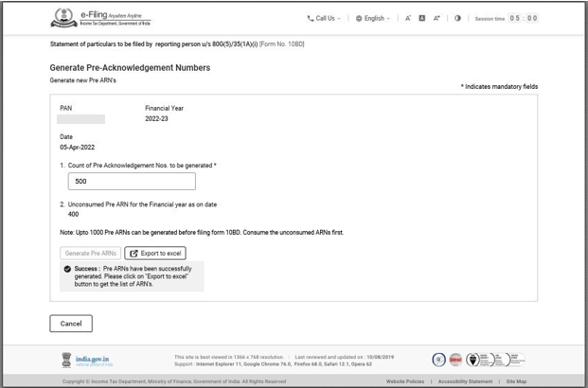This screenshot has width=588, height=388.
Task: Open the Site Map link
Action: click(x=516, y=381)
